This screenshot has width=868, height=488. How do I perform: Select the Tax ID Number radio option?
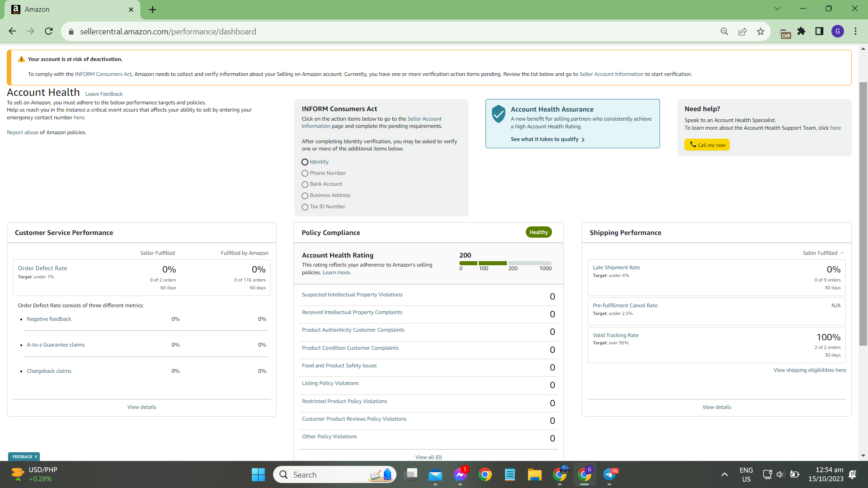pos(305,207)
